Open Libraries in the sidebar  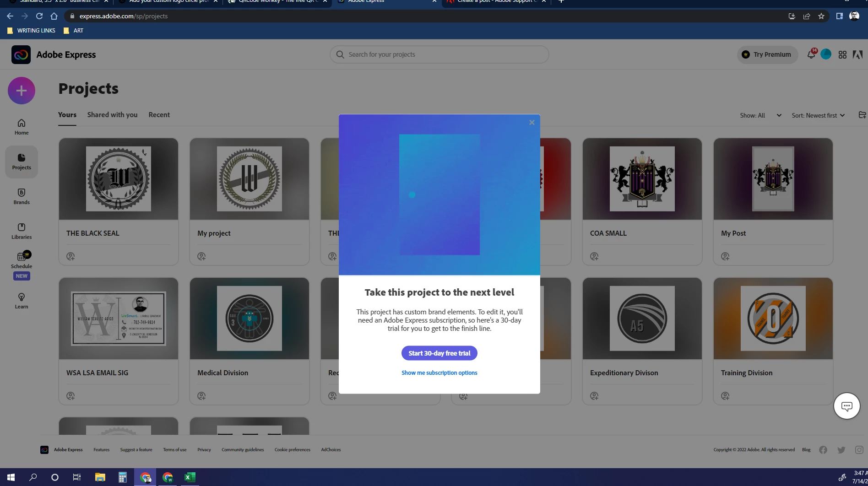point(22,232)
